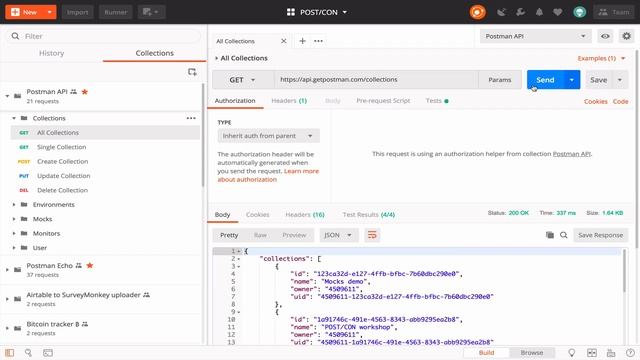Search within the response body

coord(564,235)
